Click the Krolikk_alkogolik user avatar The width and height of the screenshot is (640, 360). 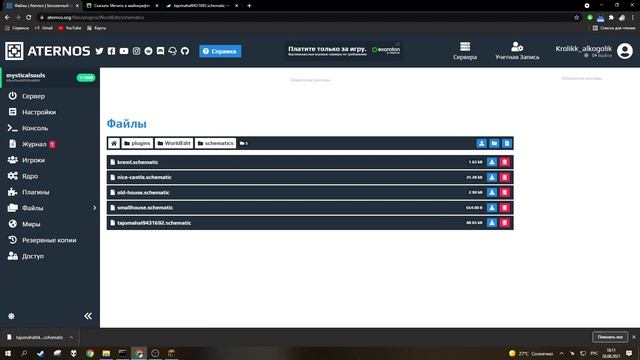[x=624, y=51]
